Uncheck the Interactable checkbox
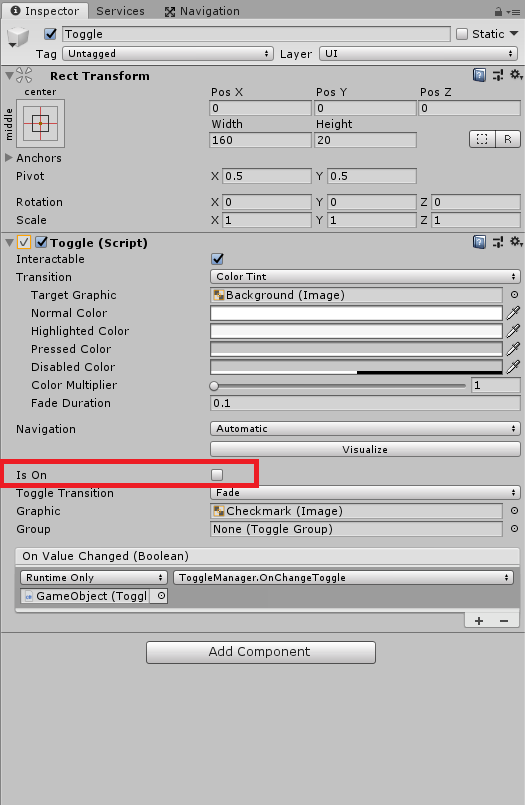Image resolution: width=525 pixels, height=805 pixels. [x=218, y=259]
